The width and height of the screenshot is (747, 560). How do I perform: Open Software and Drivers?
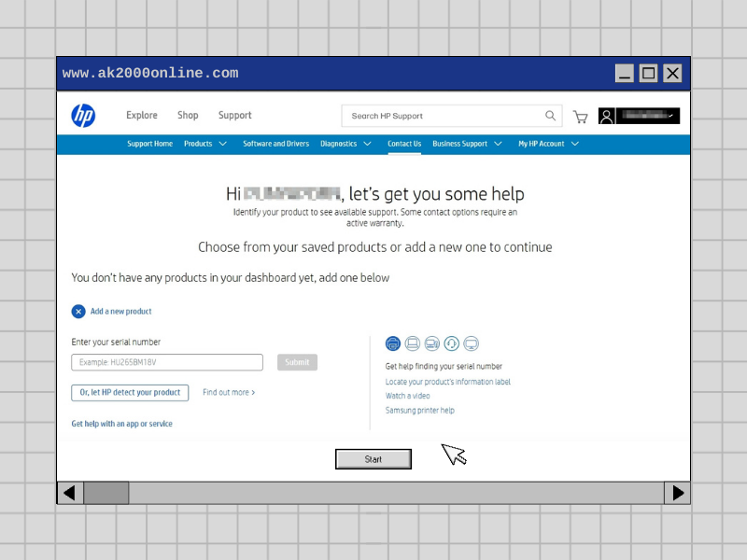[x=275, y=144]
